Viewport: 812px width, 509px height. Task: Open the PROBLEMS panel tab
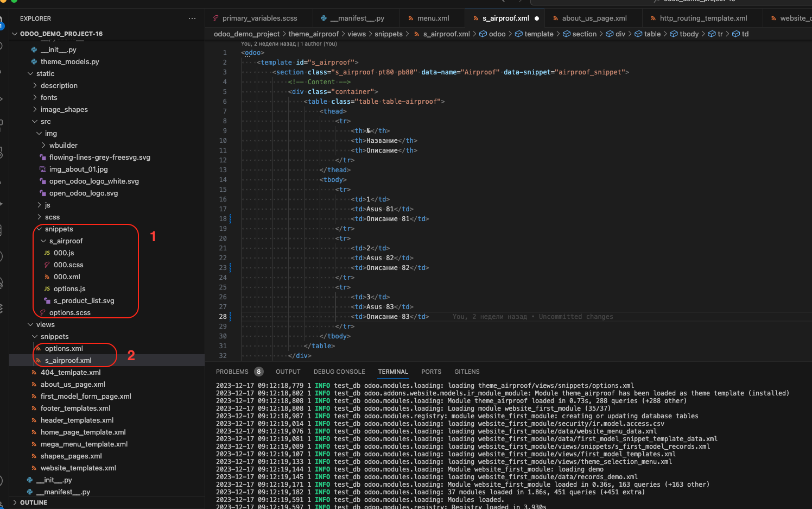232,372
